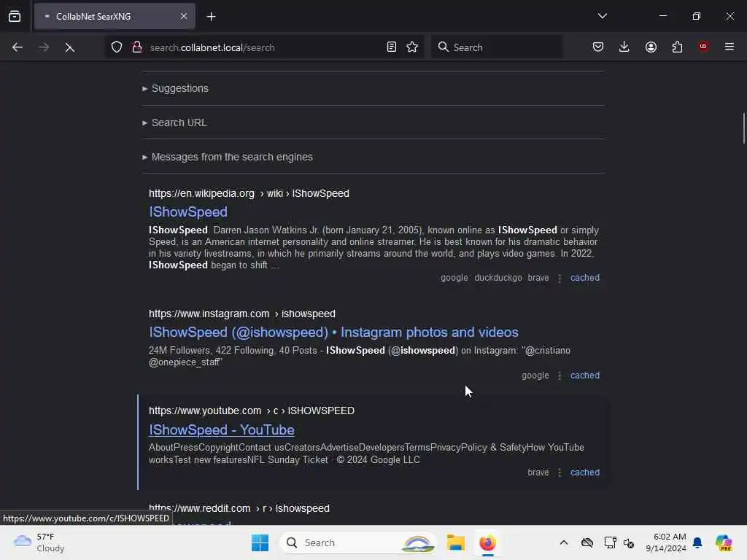Show hidden system tray icons
The width and height of the screenshot is (747, 560).
tap(564, 542)
